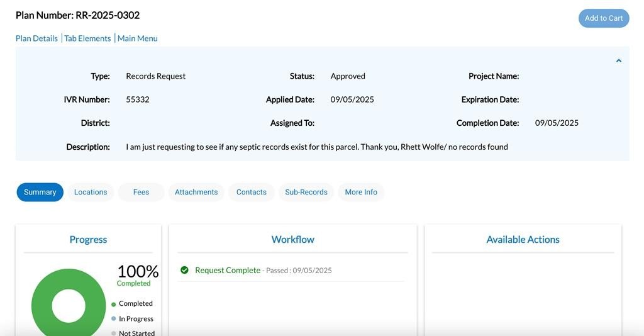Viewport: 644px width, 336px height.
Task: Open the Sub-Records tab
Action: [306, 192]
